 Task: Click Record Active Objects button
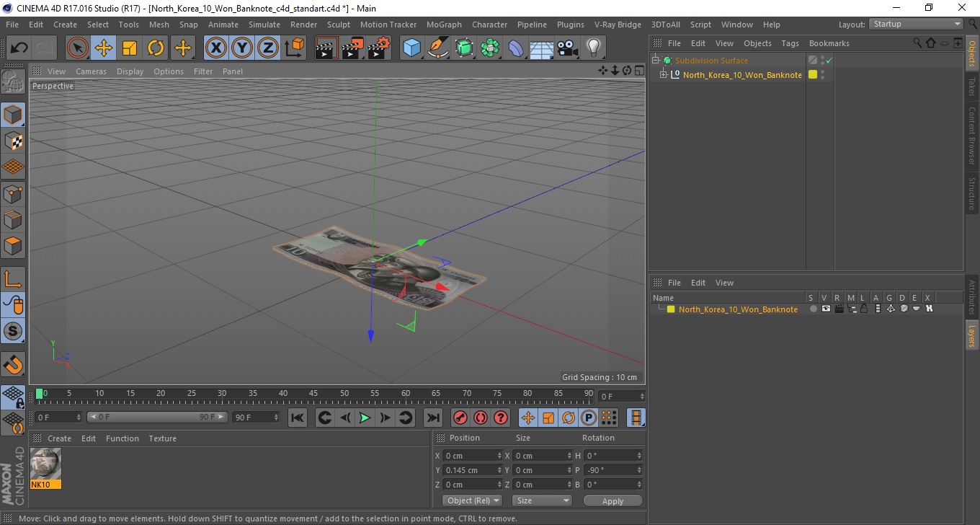[460, 418]
